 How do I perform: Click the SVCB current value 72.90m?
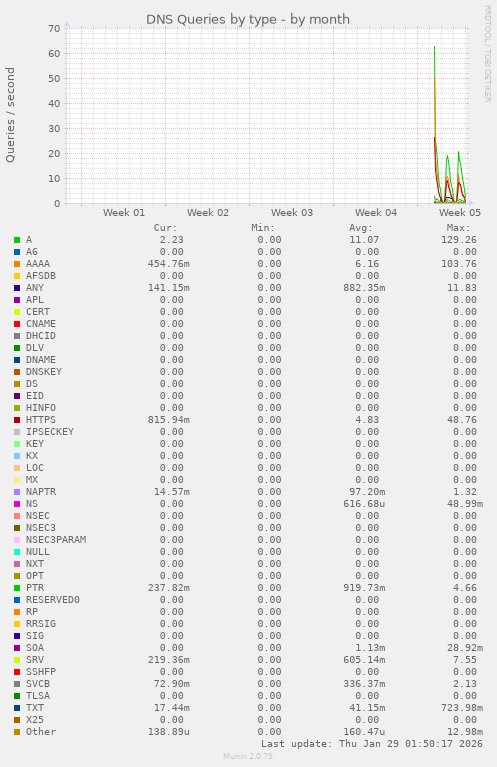click(x=172, y=684)
